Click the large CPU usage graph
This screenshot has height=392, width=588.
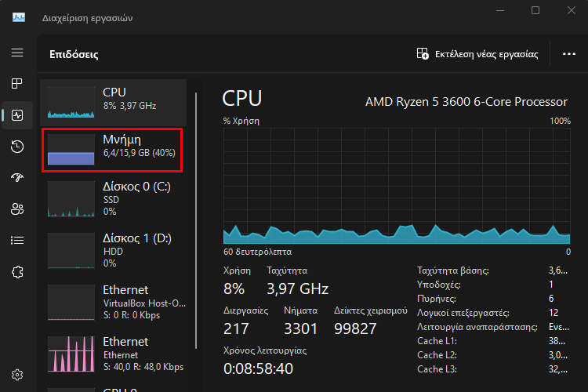397,186
